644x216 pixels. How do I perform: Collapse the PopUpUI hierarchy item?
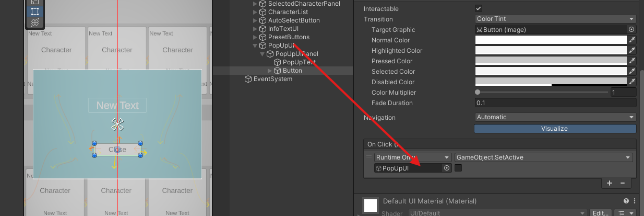(x=255, y=46)
